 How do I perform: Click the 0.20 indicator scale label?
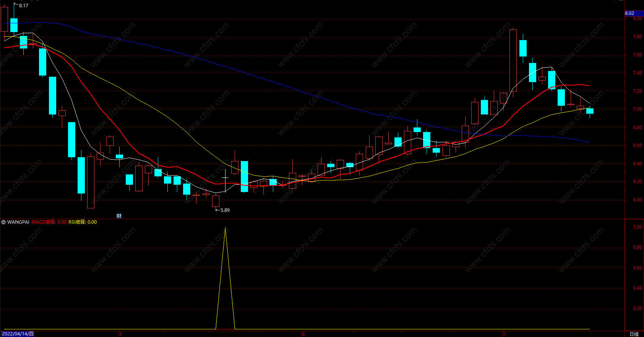coord(638,308)
